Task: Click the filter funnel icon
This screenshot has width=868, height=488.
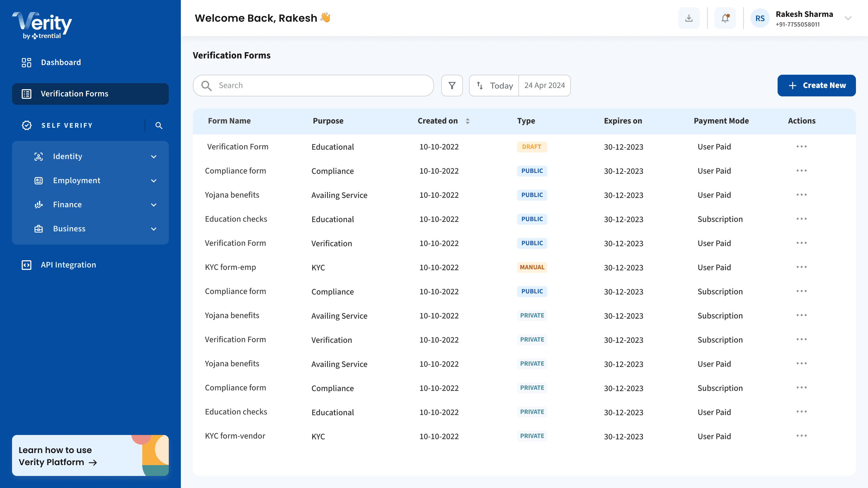Action: (452, 86)
